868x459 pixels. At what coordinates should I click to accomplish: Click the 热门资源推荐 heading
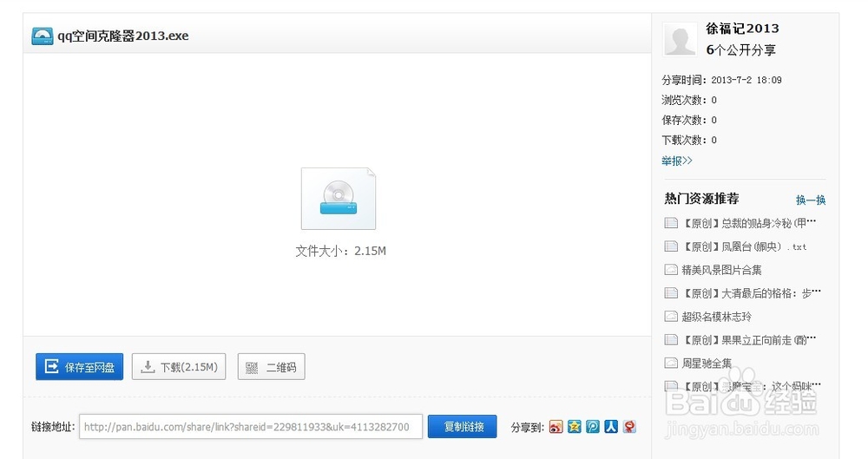click(x=701, y=198)
